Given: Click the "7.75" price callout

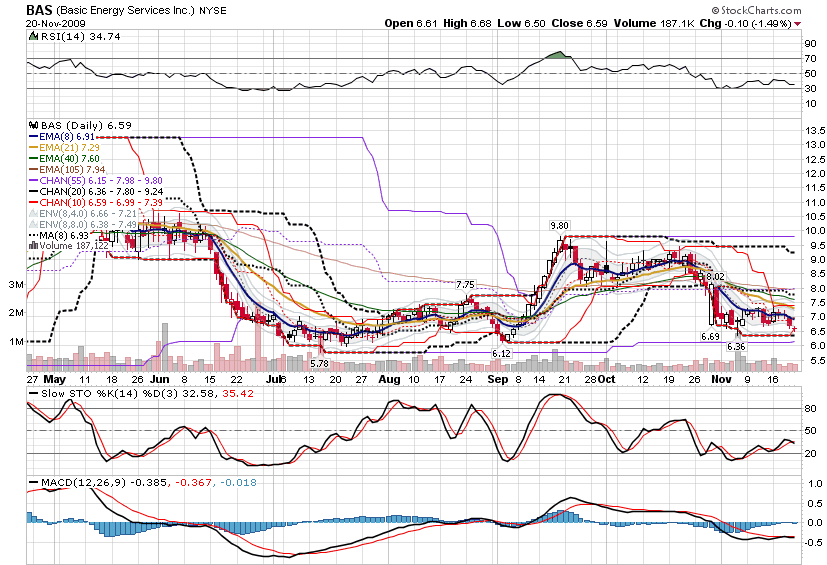Looking at the screenshot, I should coord(465,284).
